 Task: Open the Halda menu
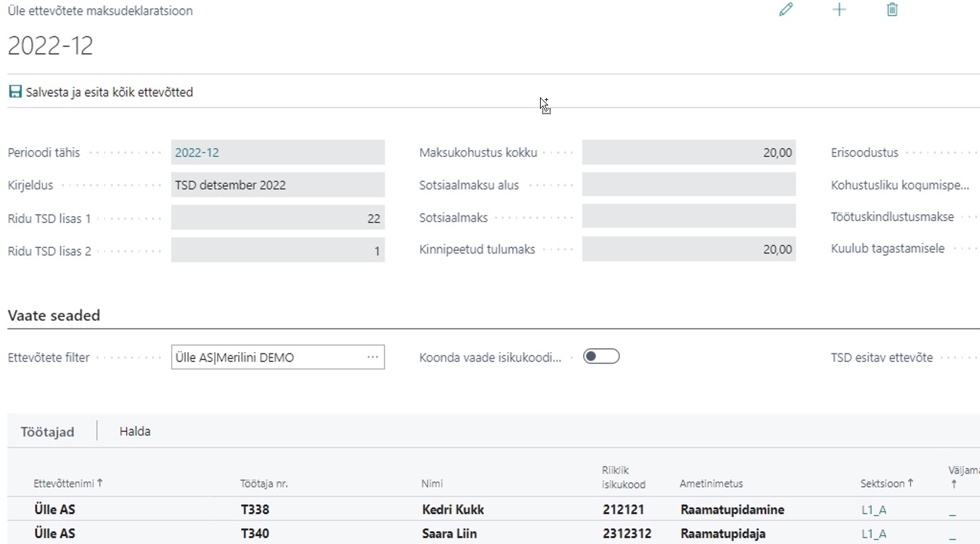pyautogui.click(x=135, y=431)
